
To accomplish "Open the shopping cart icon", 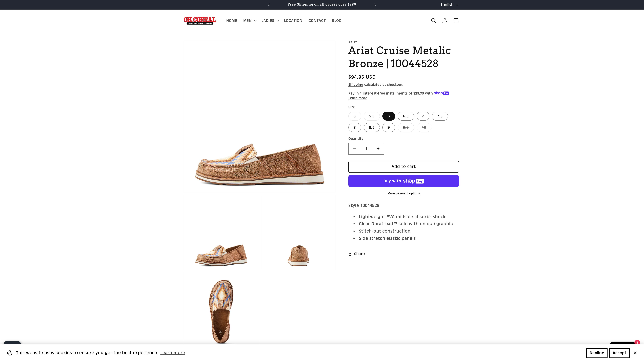I will tap(455, 21).
